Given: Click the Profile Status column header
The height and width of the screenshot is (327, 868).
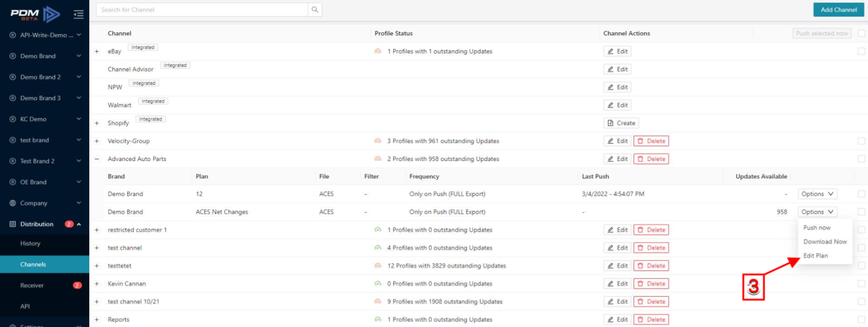Looking at the screenshot, I should 393,33.
